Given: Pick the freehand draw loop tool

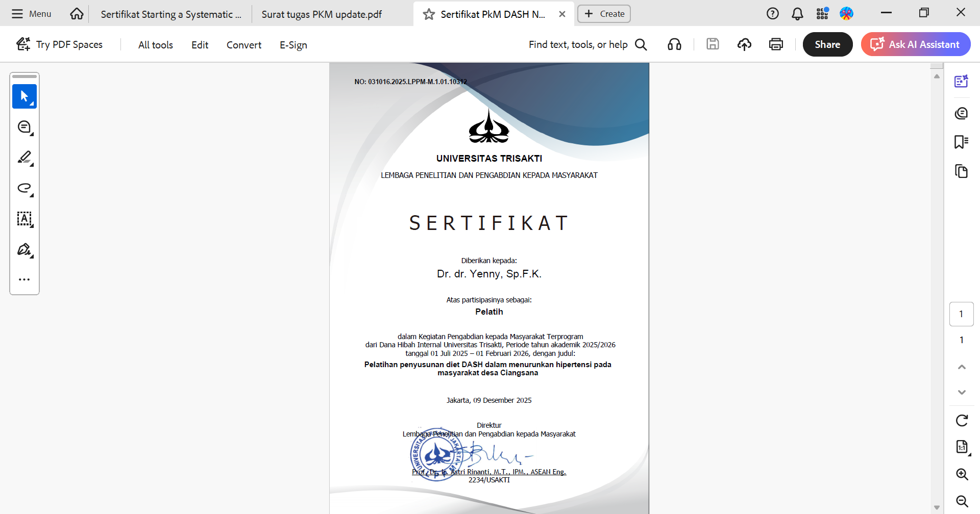Looking at the screenshot, I should pos(24,188).
